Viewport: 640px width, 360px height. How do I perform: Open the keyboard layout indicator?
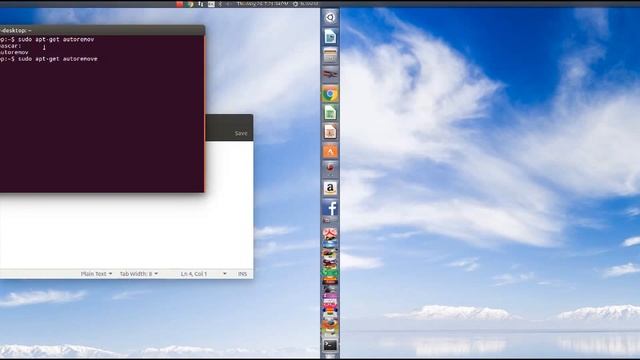(x=211, y=4)
